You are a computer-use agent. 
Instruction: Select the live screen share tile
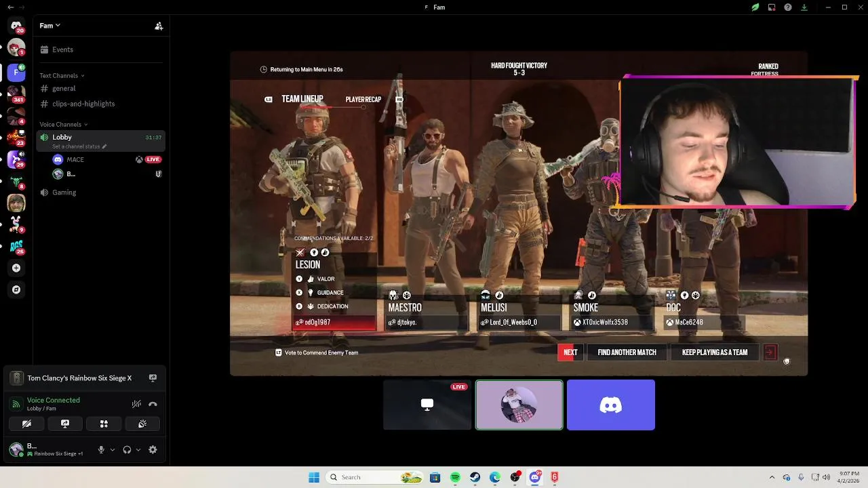point(427,405)
